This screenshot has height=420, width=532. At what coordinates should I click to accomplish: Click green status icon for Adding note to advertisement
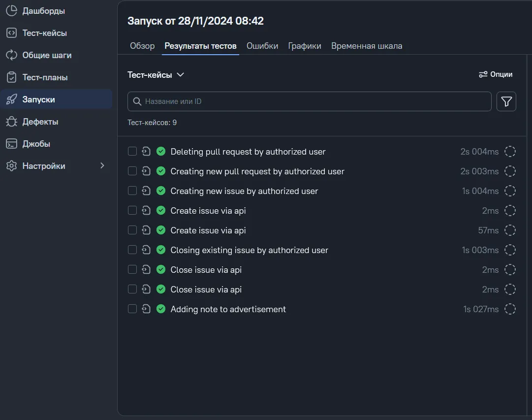pyautogui.click(x=161, y=309)
